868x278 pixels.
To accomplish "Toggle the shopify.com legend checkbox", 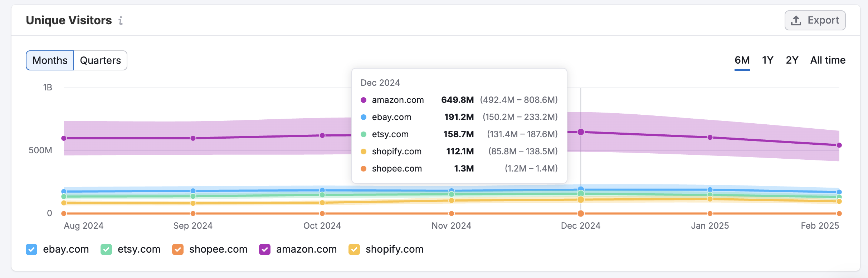I will click(354, 249).
